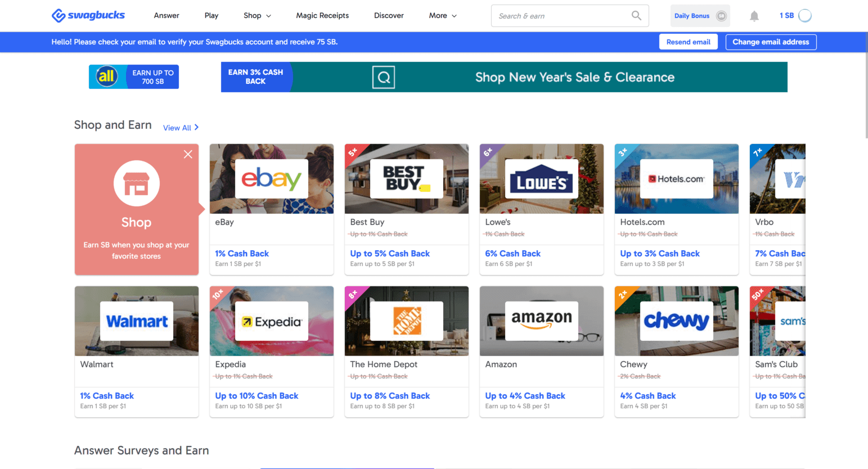
Task: Click the circular SB balance progress icon
Action: 804,15
